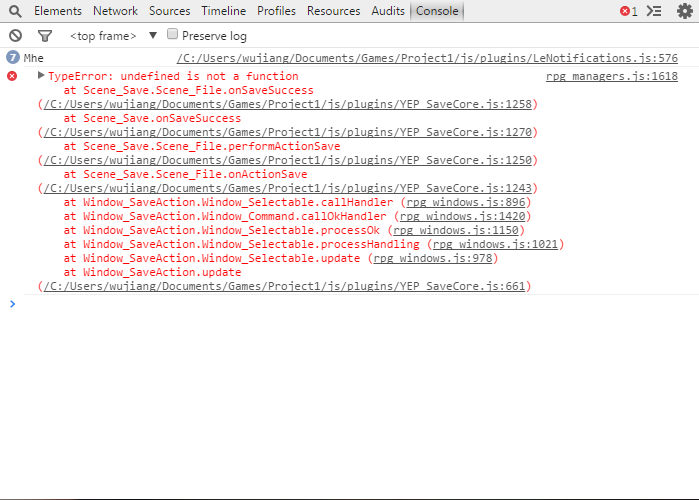Switch to the Profiles tab
Screen dimensions: 699x500
pos(276,11)
